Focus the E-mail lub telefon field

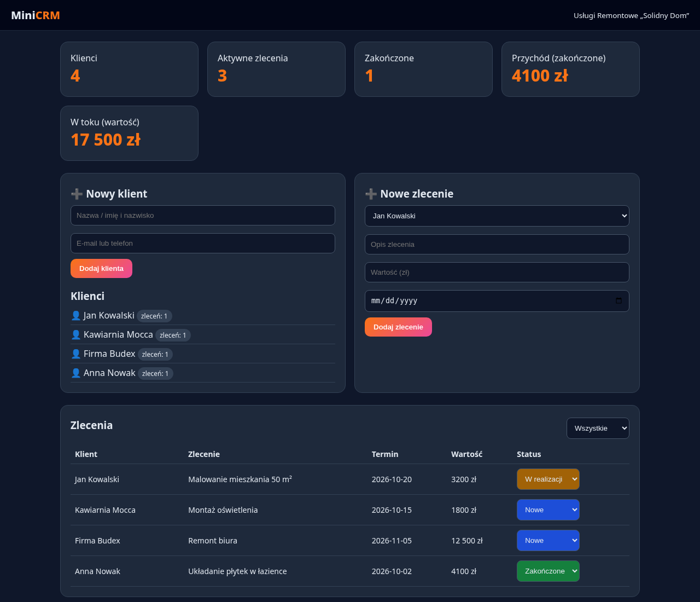[203, 244]
